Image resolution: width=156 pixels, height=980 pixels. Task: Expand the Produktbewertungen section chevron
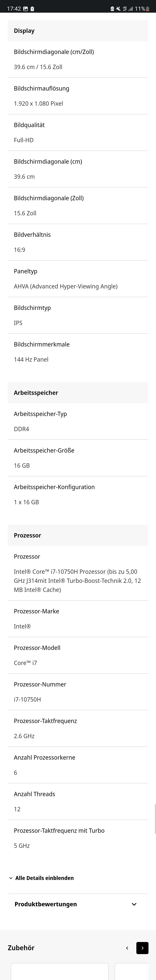point(134,904)
